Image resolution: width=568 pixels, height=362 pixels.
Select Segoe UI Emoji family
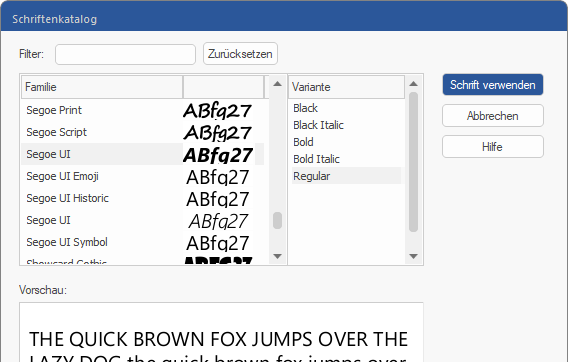click(x=143, y=176)
